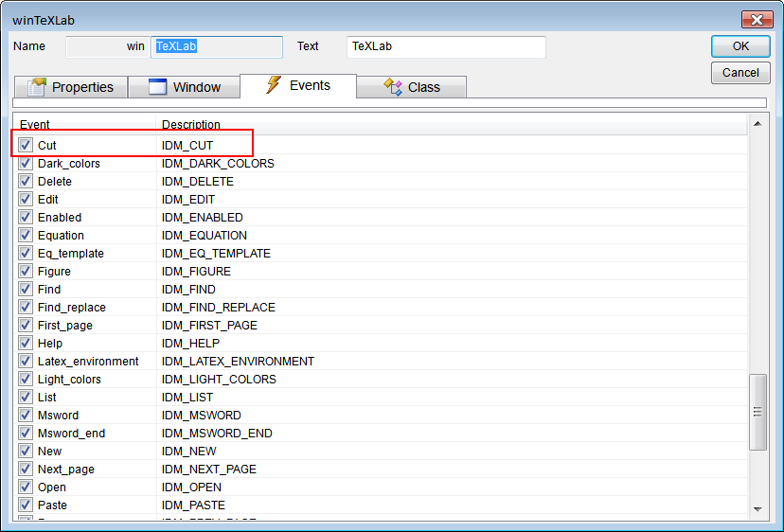Select the IDM_NEW description
The width and height of the screenshot is (784, 532).
click(x=189, y=452)
